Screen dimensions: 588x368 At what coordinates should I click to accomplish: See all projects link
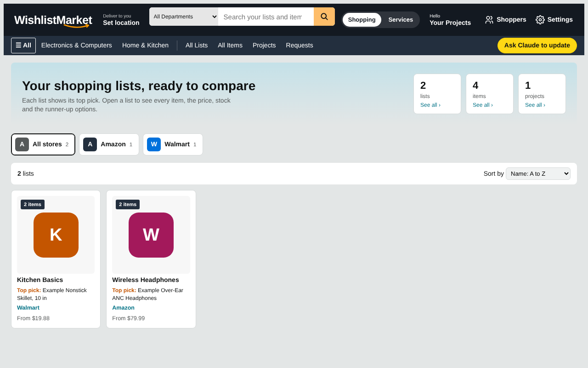[x=535, y=105]
